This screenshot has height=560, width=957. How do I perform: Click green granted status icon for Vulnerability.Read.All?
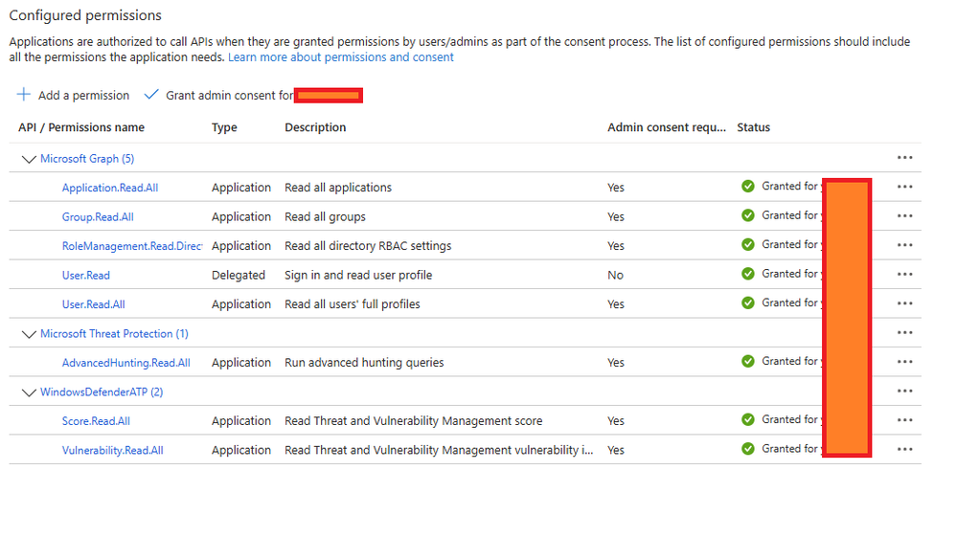747,449
